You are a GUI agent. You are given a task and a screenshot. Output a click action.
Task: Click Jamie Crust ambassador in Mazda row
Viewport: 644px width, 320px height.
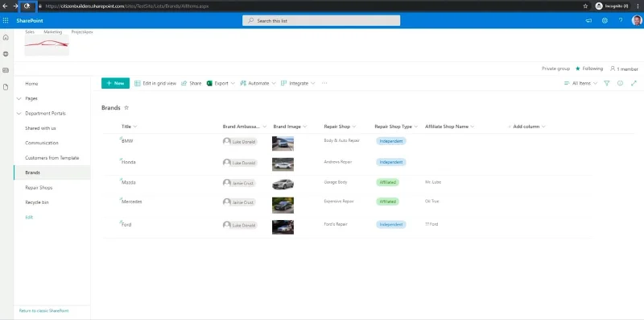click(239, 183)
